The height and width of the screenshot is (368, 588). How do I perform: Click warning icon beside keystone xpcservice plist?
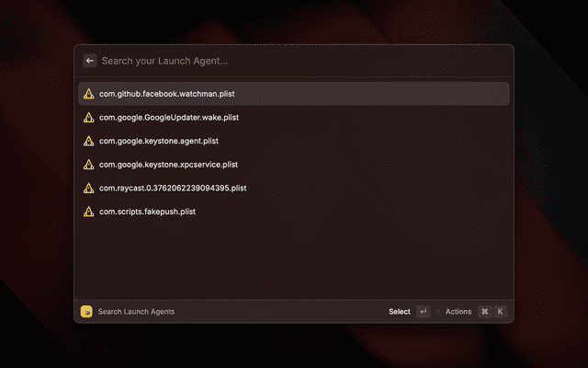pyautogui.click(x=88, y=165)
